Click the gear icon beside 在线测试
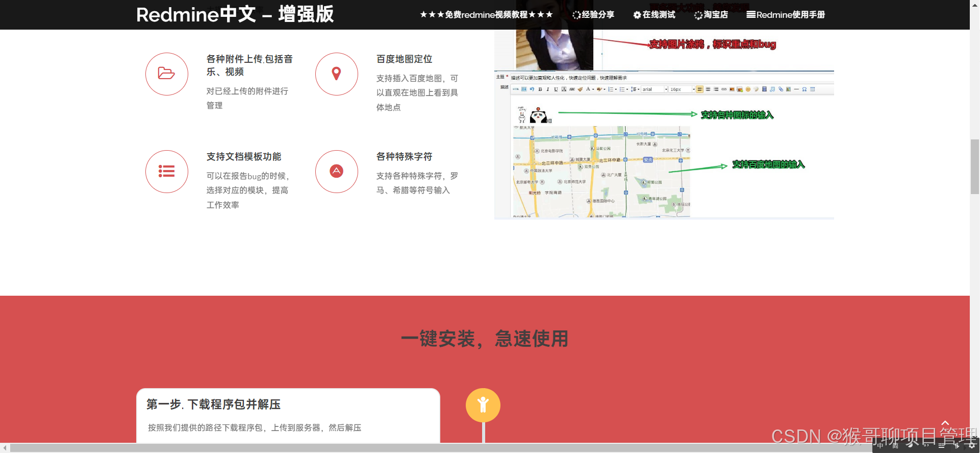This screenshot has width=980, height=453. click(637, 15)
